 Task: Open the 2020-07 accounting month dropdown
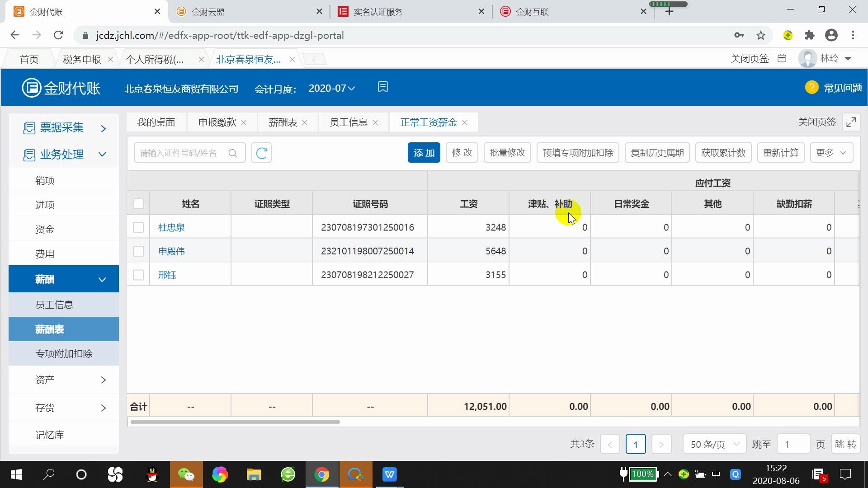331,88
